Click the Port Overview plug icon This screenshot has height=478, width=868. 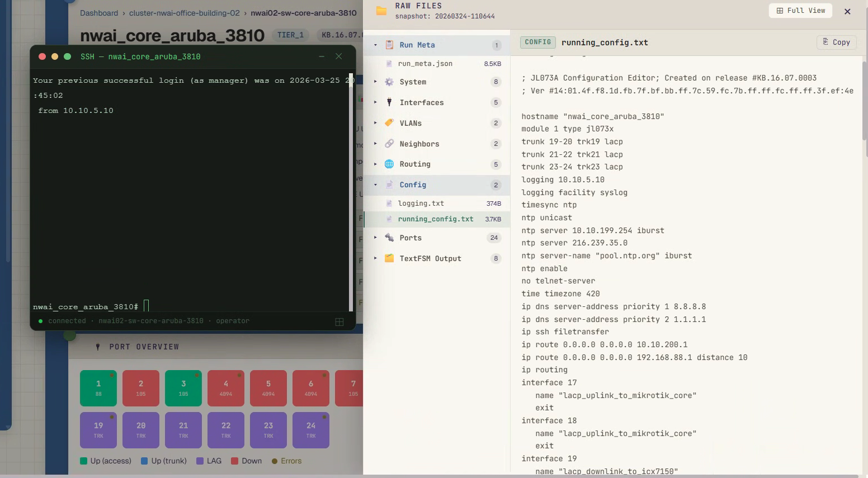(x=98, y=347)
